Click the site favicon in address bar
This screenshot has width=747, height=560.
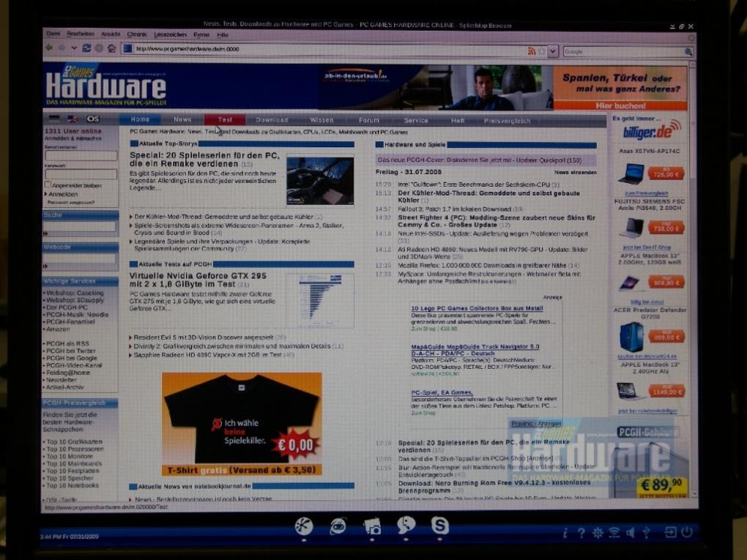tap(127, 48)
